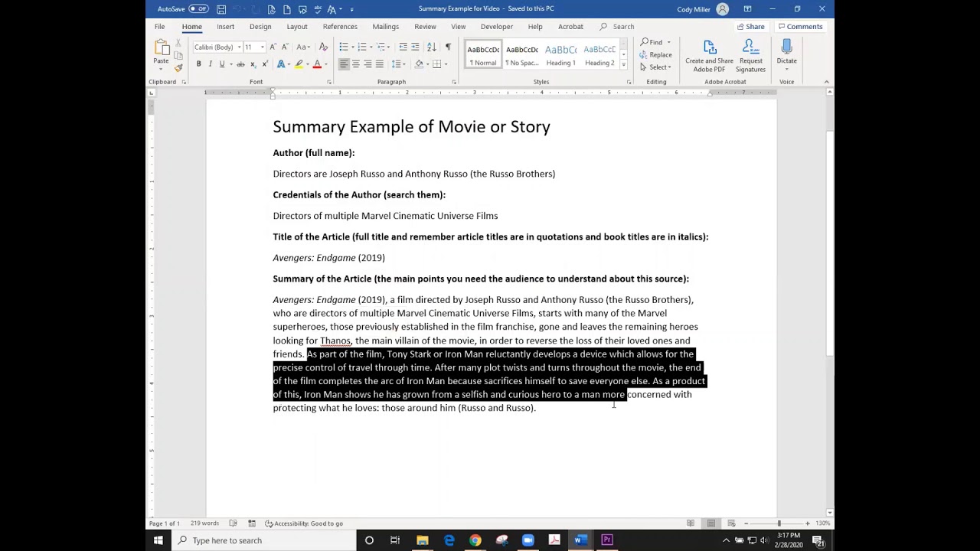Screen dimensions: 980x551
Task: Expand the Styles gallery More arrow
Action: tap(623, 65)
